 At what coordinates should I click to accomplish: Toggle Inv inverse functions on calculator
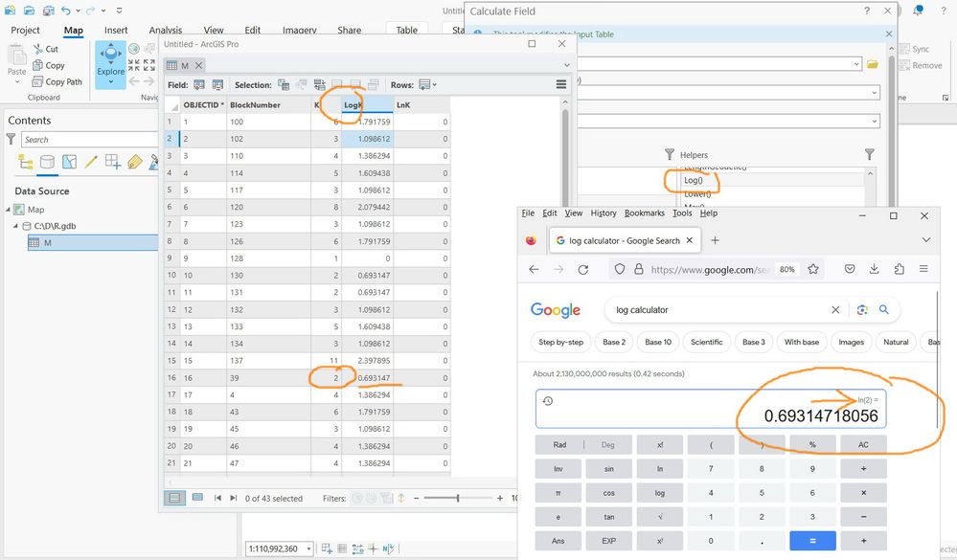click(558, 468)
